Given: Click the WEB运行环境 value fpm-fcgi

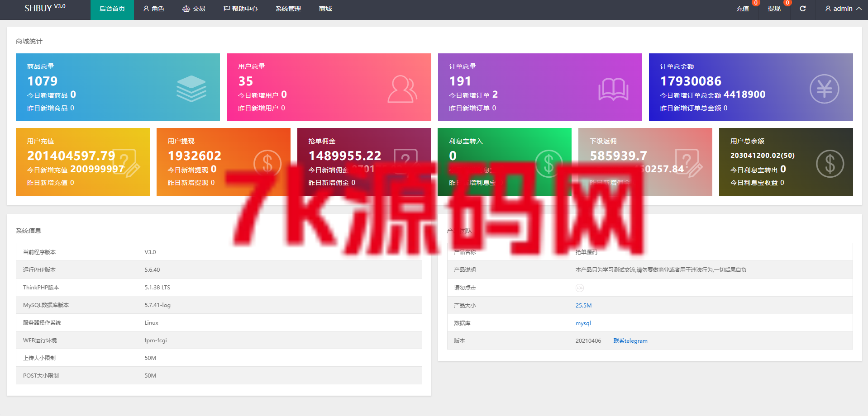Looking at the screenshot, I should tap(156, 340).
